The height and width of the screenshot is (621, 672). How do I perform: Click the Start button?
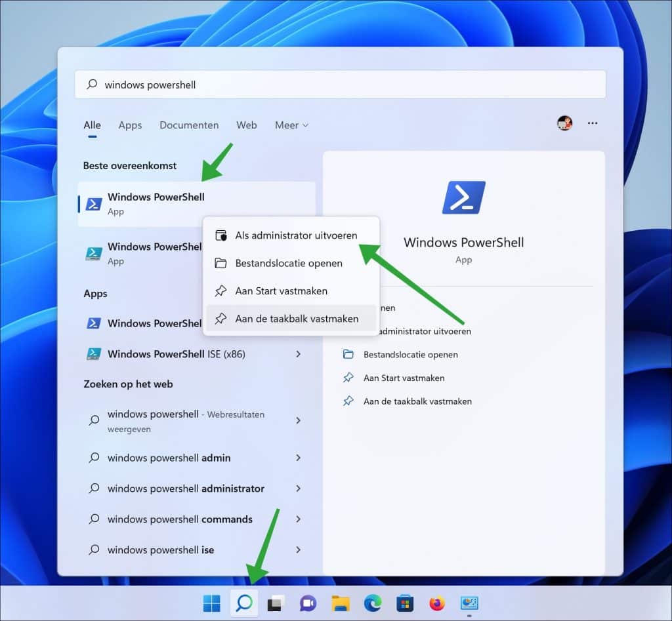coord(211,602)
